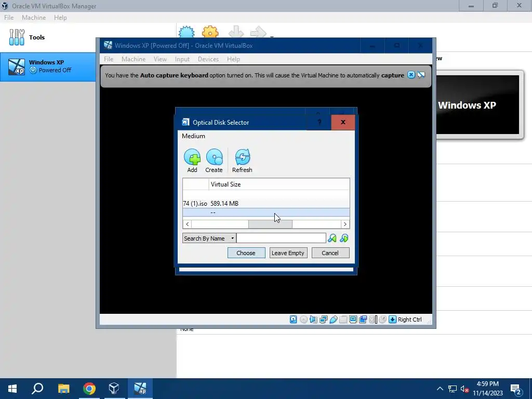Screen dimensions: 532x399
Task: Open notification center in taskbar
Action: [x=516, y=389]
